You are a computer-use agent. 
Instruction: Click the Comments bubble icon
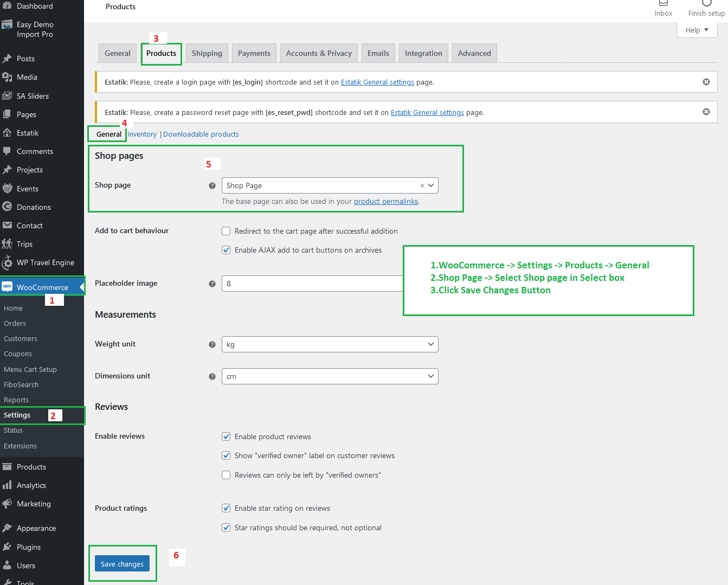click(x=7, y=151)
